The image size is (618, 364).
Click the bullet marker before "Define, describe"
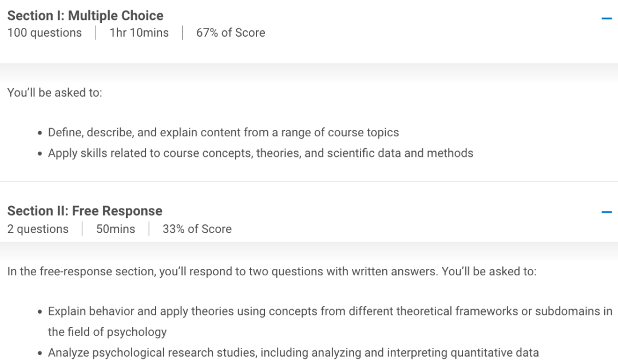tap(40, 133)
